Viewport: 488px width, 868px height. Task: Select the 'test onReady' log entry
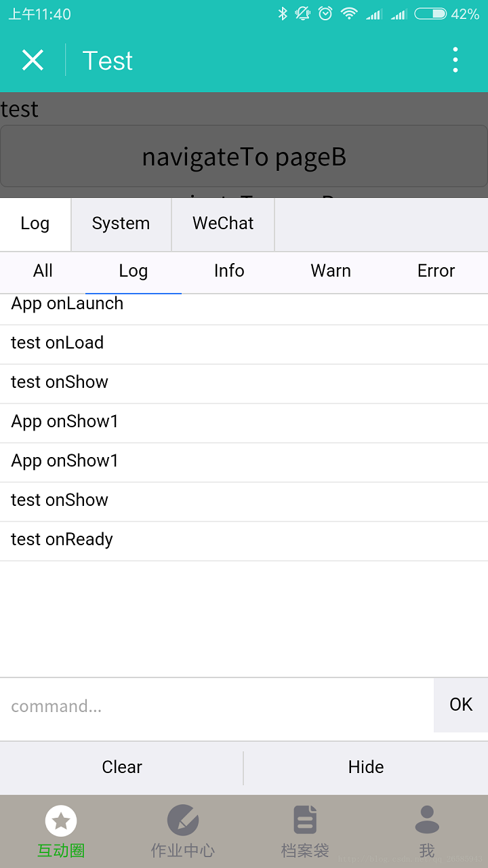244,540
